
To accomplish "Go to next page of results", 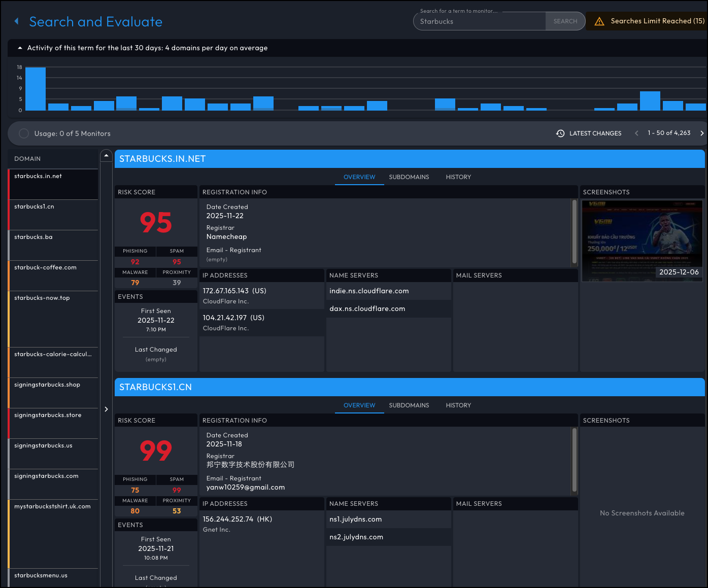I will 702,133.
